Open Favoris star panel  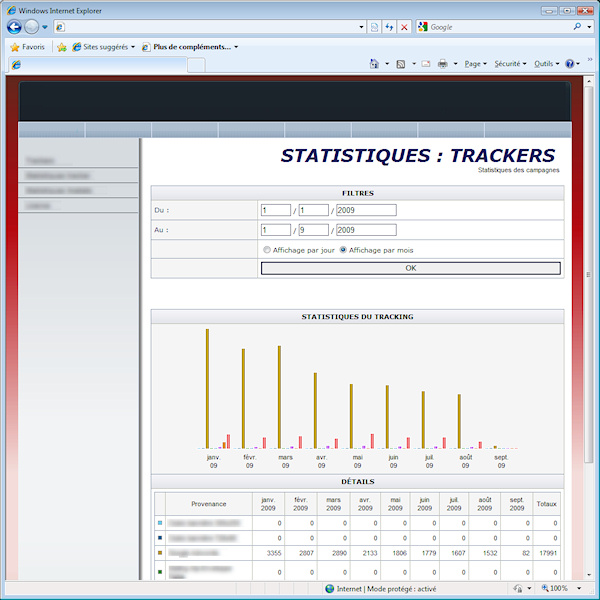click(x=27, y=47)
